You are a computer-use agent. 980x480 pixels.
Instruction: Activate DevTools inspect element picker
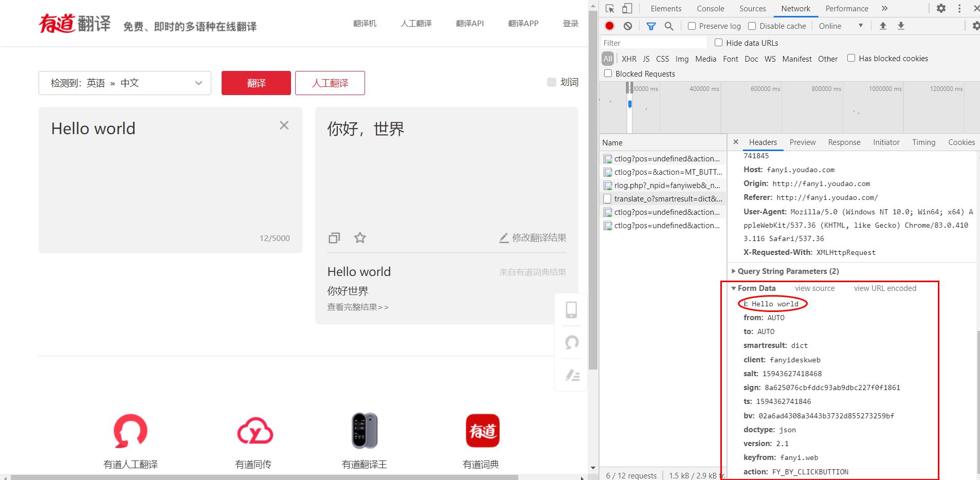coord(610,8)
